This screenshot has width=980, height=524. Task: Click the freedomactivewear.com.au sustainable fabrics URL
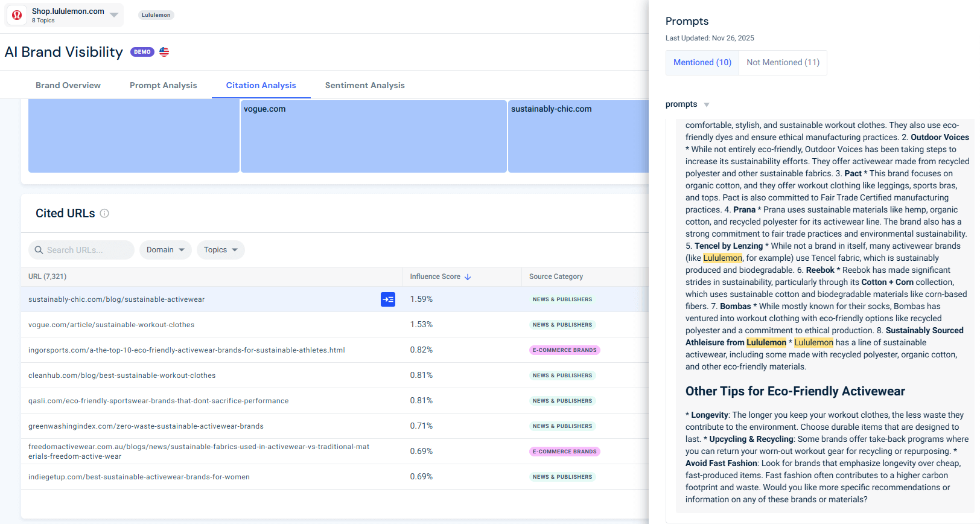pyautogui.click(x=199, y=452)
